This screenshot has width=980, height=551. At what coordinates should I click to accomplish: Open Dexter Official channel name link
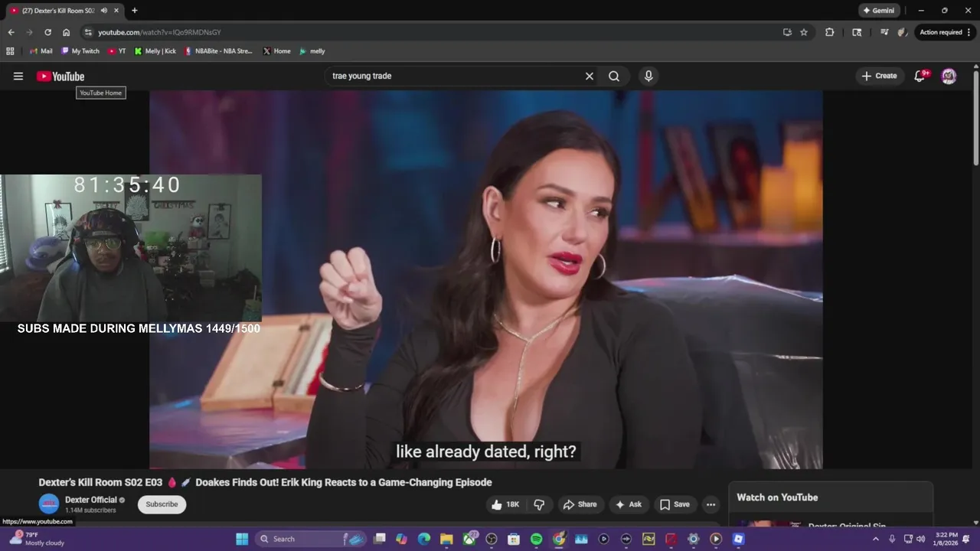click(90, 500)
